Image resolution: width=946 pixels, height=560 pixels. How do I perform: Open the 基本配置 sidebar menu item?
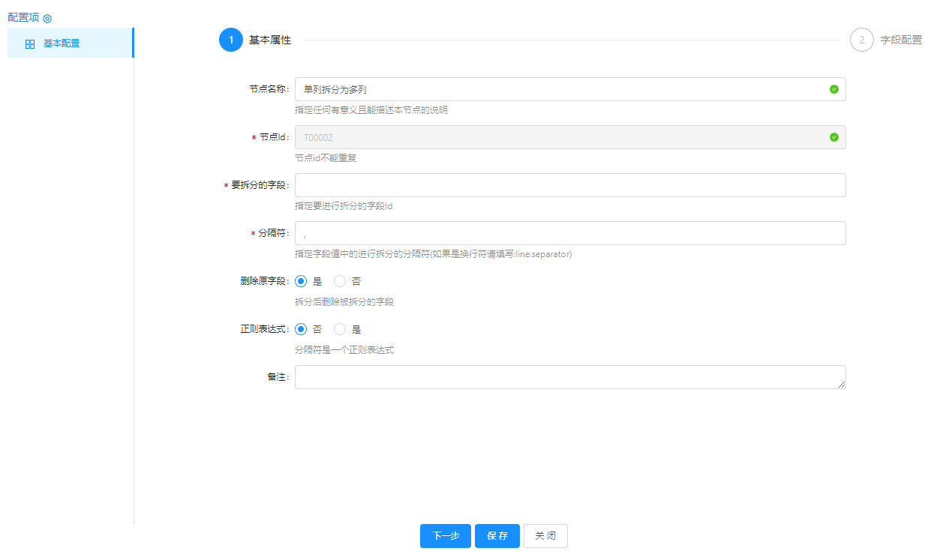click(x=62, y=43)
